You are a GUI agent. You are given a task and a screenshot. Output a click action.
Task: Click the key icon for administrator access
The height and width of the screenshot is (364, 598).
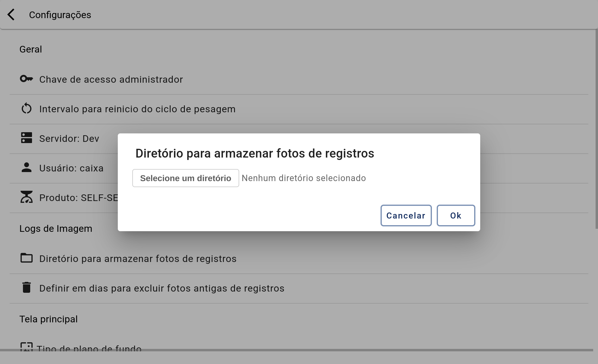click(x=27, y=79)
